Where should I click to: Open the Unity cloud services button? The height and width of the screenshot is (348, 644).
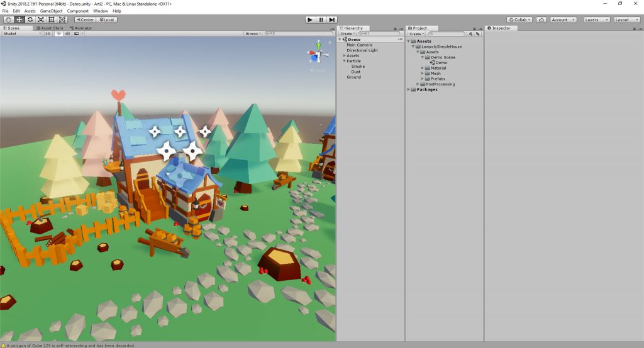[x=541, y=19]
